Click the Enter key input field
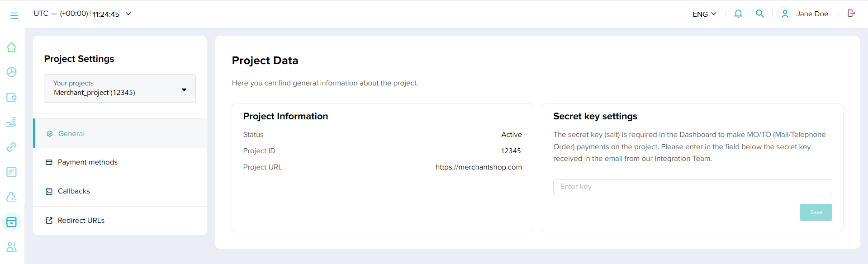This screenshot has width=868, height=264. 692,187
